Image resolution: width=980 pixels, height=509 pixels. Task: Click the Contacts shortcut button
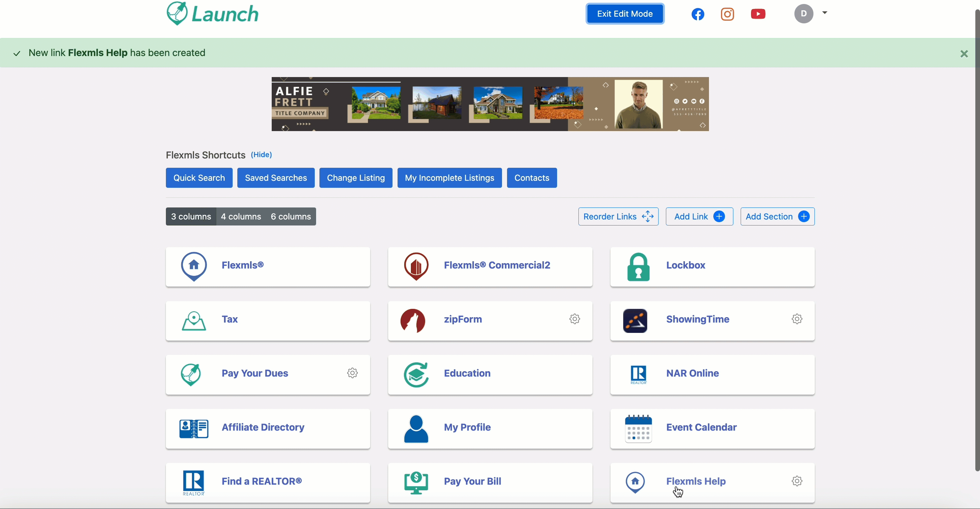click(531, 177)
